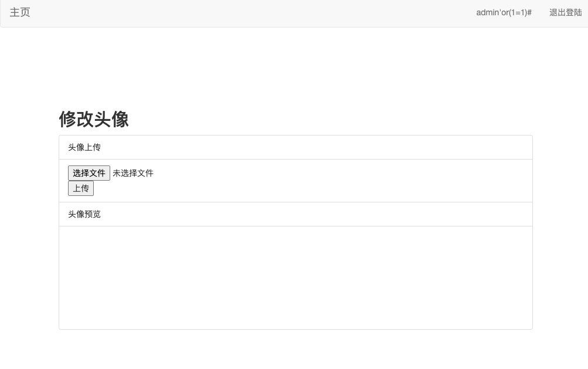
Task: Go to the 主页 home link
Action: coord(20,12)
